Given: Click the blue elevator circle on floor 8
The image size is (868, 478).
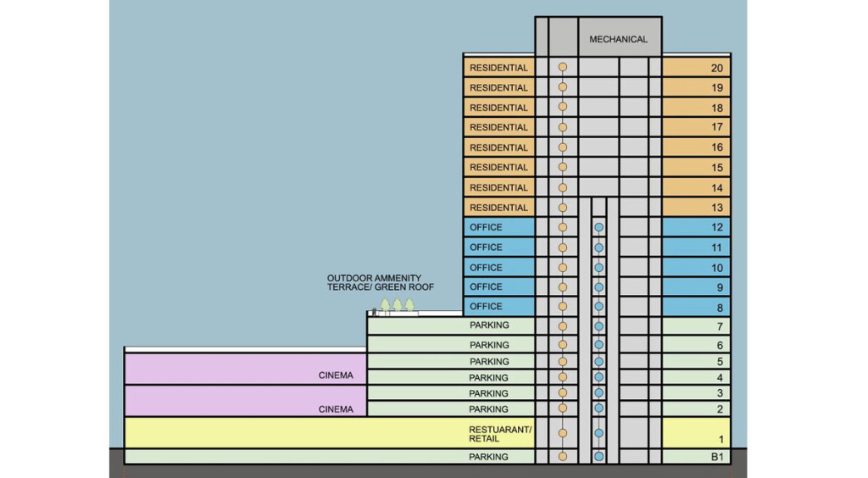Looking at the screenshot, I should (x=598, y=306).
